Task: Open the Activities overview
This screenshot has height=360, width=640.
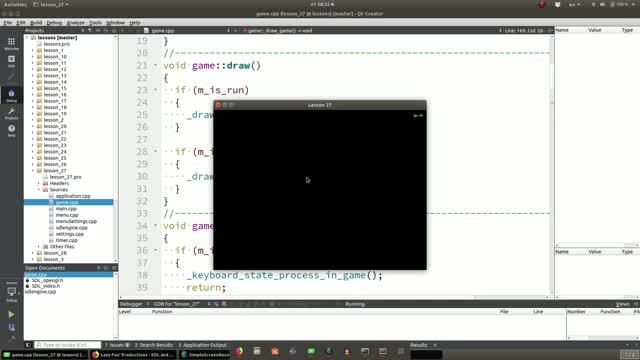Action: 15,4
